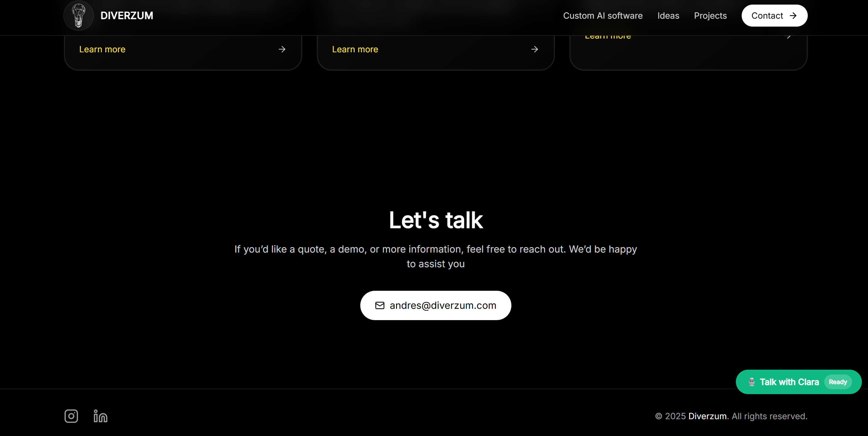Click the arrow icon inside Contact button
The width and height of the screenshot is (868, 436).
tap(793, 16)
